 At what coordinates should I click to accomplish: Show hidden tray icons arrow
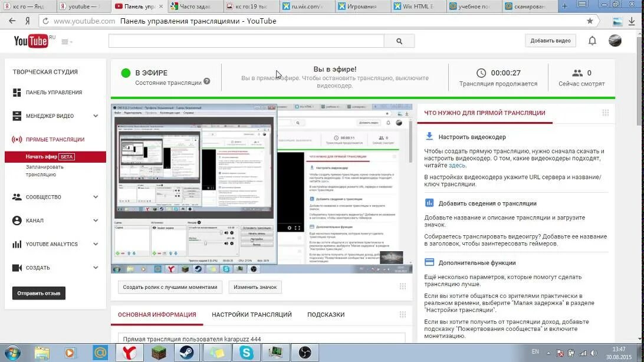548,353
